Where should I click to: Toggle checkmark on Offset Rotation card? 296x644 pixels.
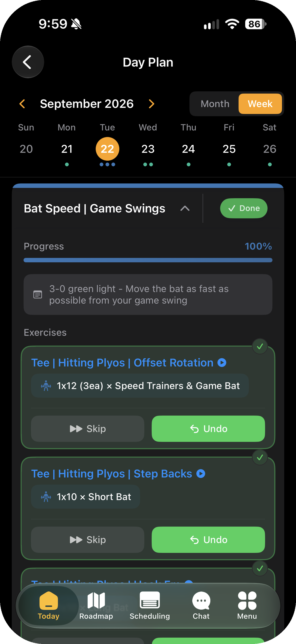(x=260, y=347)
